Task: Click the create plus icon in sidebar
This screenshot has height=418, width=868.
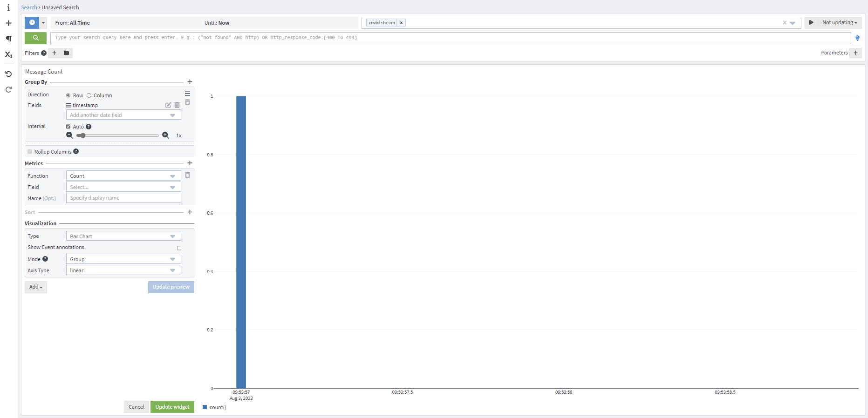Action: click(x=8, y=23)
